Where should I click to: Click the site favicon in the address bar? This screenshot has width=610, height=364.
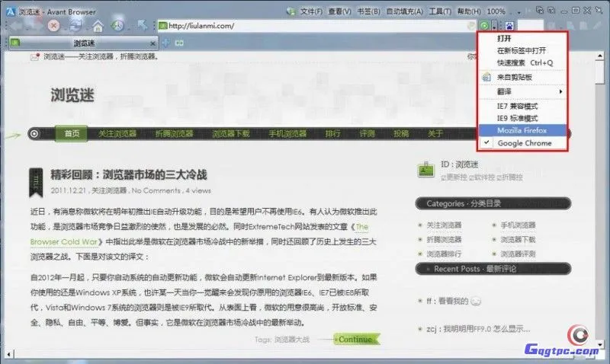[162, 26]
